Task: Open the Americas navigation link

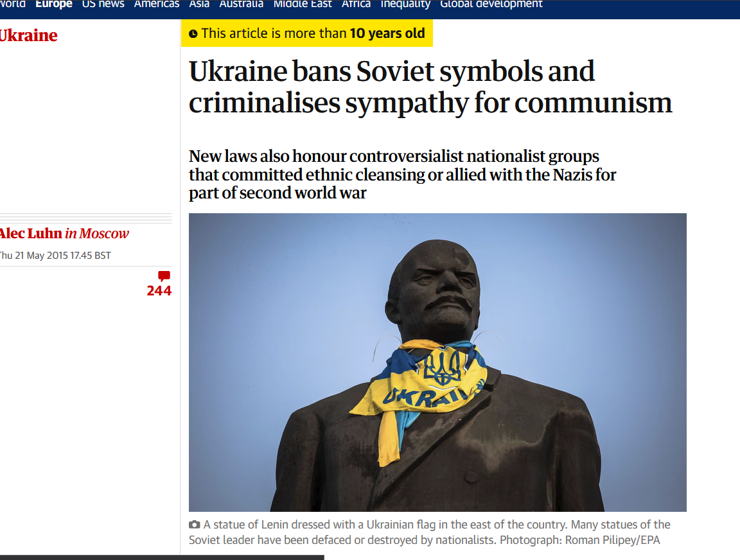Action: pyautogui.click(x=157, y=4)
